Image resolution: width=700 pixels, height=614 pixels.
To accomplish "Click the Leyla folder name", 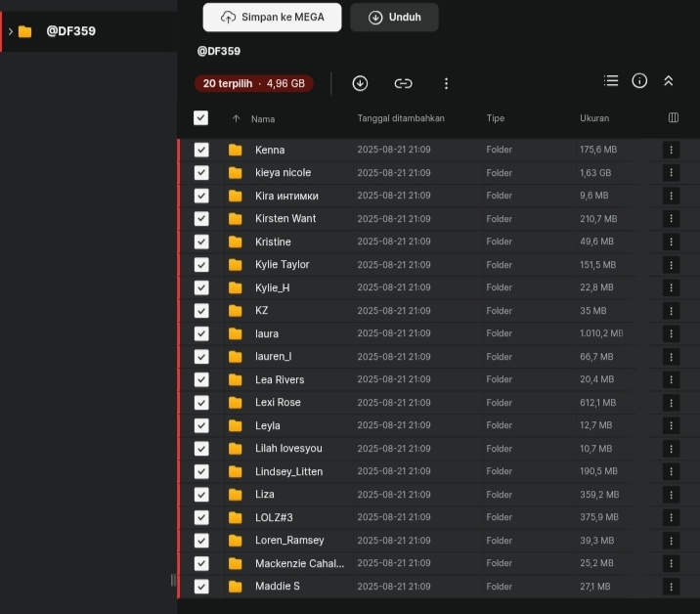I will point(268,425).
